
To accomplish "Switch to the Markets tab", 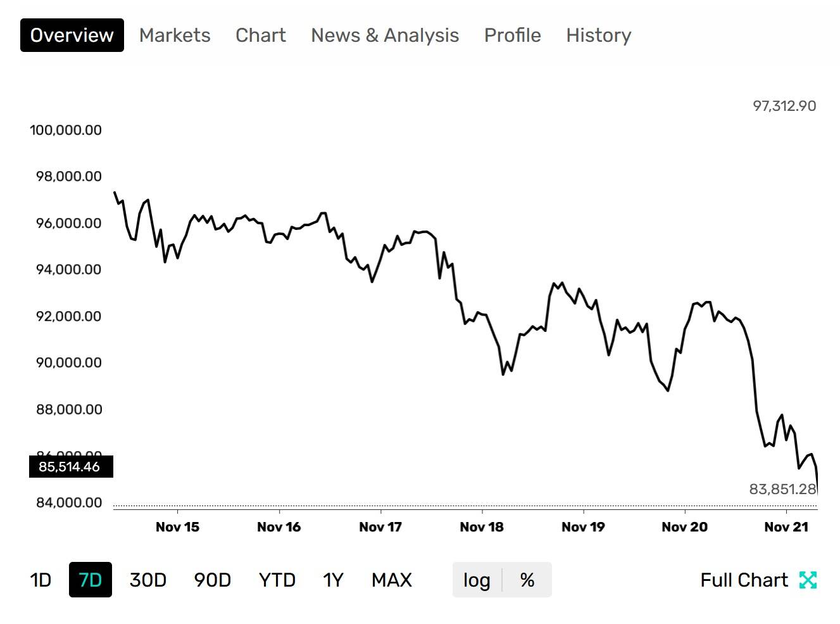I will 175,35.
